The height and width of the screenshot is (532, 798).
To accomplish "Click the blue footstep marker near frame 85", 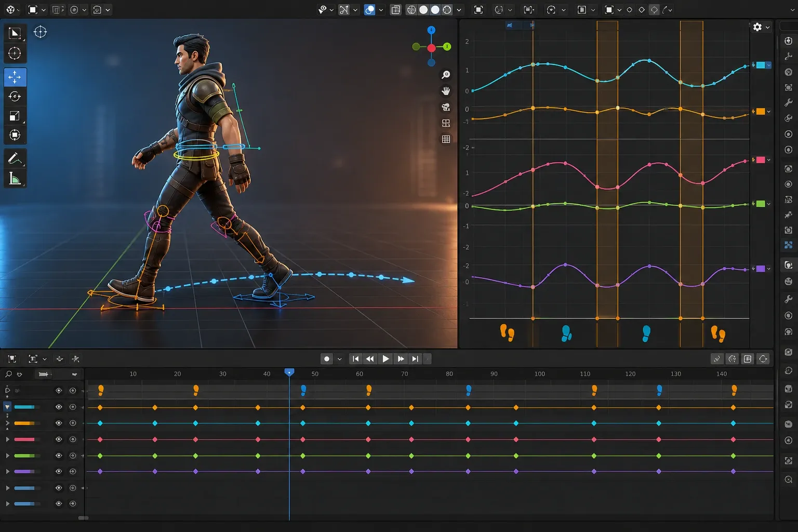I will pyautogui.click(x=469, y=390).
